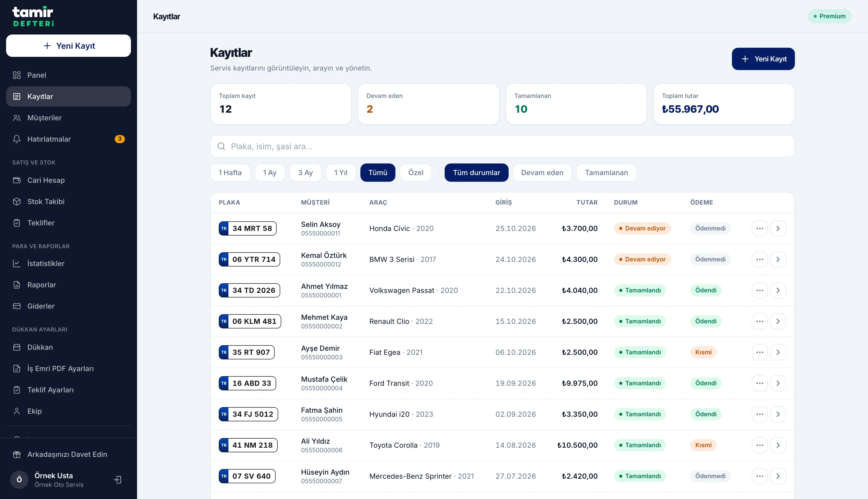Sort by the GİRİŞ column header

click(x=503, y=203)
